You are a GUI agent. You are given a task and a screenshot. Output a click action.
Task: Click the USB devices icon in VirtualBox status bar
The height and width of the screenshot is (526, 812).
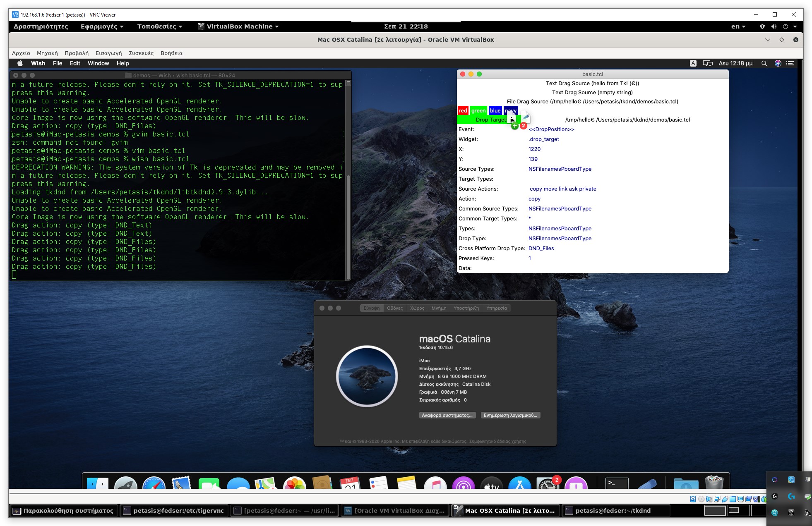tap(725, 499)
